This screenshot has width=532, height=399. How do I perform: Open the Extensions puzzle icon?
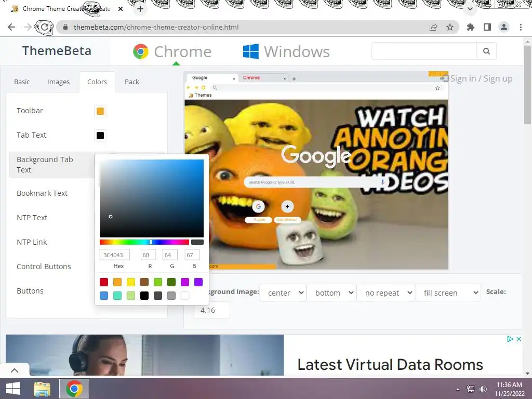471,27
